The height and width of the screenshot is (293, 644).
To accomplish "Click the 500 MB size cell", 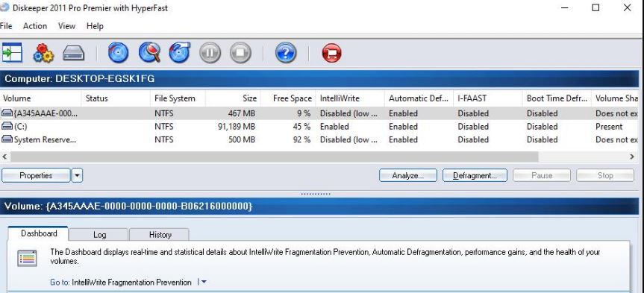I will click(242, 139).
